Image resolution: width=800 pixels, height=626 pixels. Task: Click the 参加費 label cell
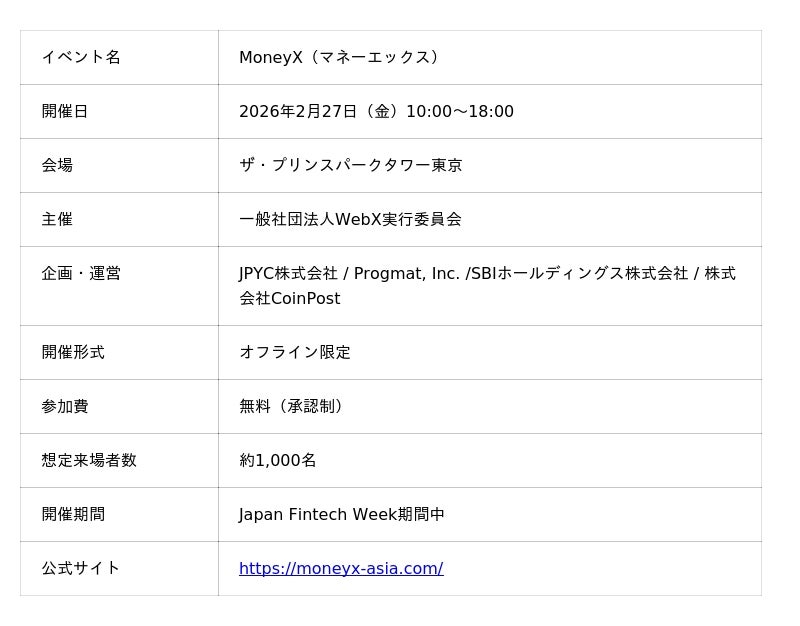pyautogui.click(x=65, y=406)
